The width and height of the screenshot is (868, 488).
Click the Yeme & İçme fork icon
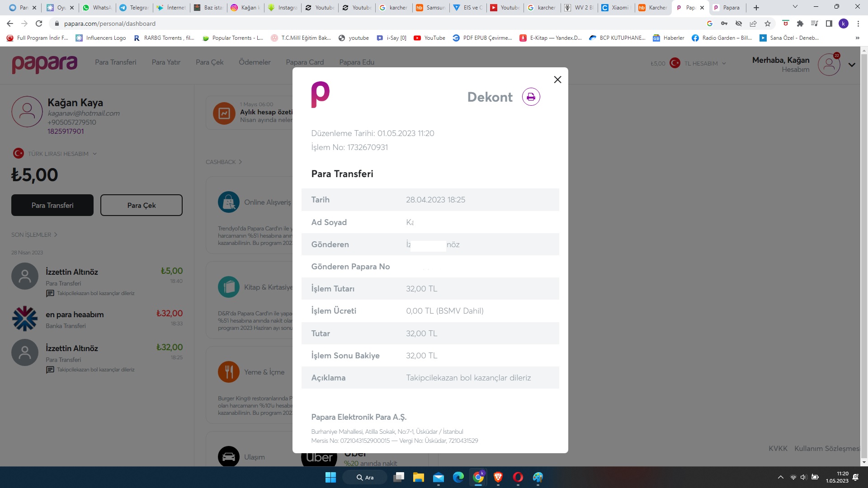coord(229,372)
